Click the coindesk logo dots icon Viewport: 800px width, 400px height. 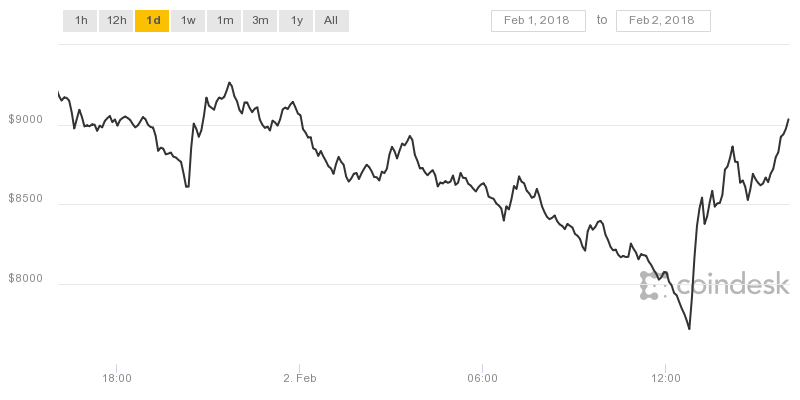tap(652, 286)
